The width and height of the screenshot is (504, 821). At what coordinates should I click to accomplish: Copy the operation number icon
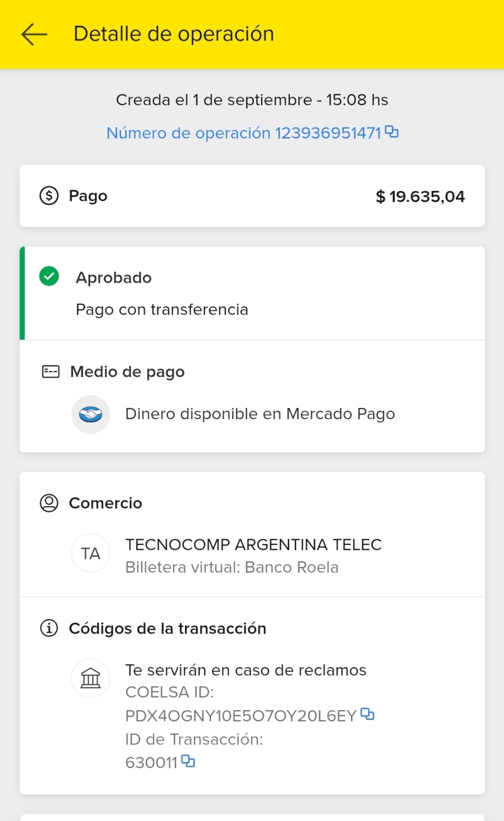[392, 132]
